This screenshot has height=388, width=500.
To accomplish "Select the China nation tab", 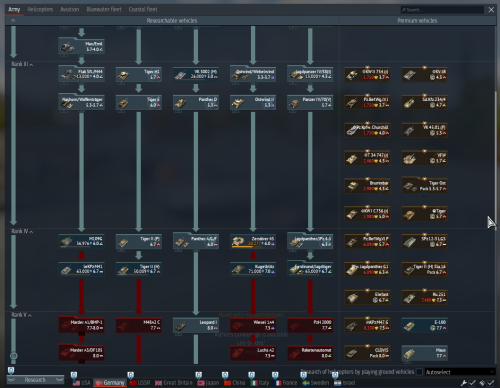I will (234, 383).
